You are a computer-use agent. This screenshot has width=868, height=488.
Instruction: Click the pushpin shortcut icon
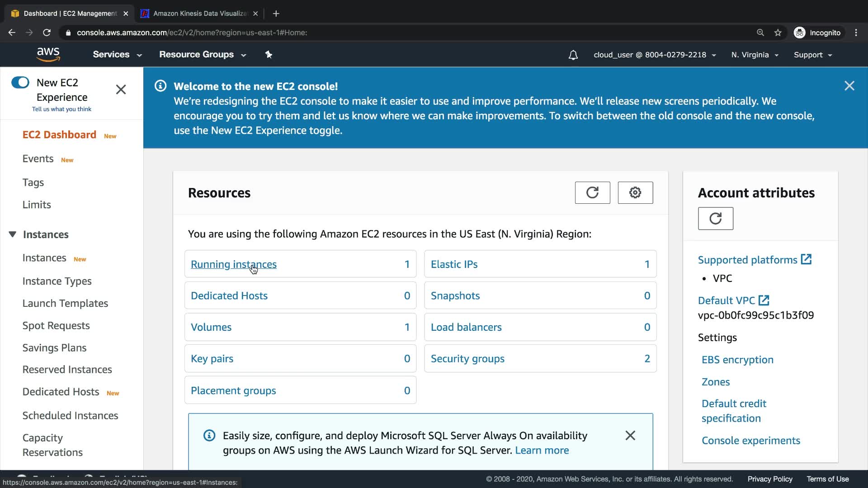point(269,55)
